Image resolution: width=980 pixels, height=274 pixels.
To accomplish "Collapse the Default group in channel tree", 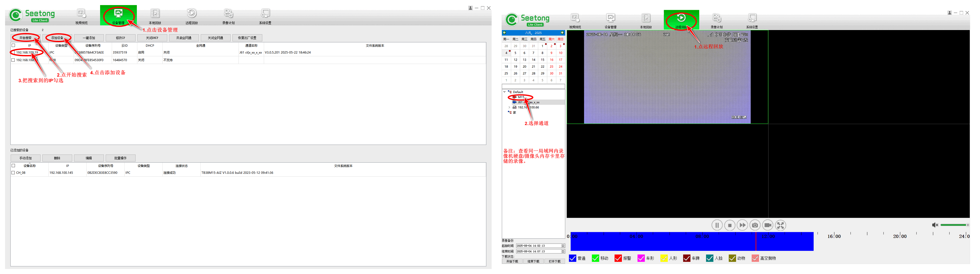I will (505, 92).
